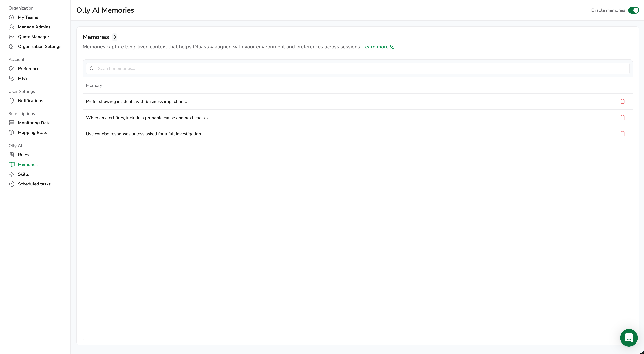Focus the Search memories field

pyautogui.click(x=358, y=69)
